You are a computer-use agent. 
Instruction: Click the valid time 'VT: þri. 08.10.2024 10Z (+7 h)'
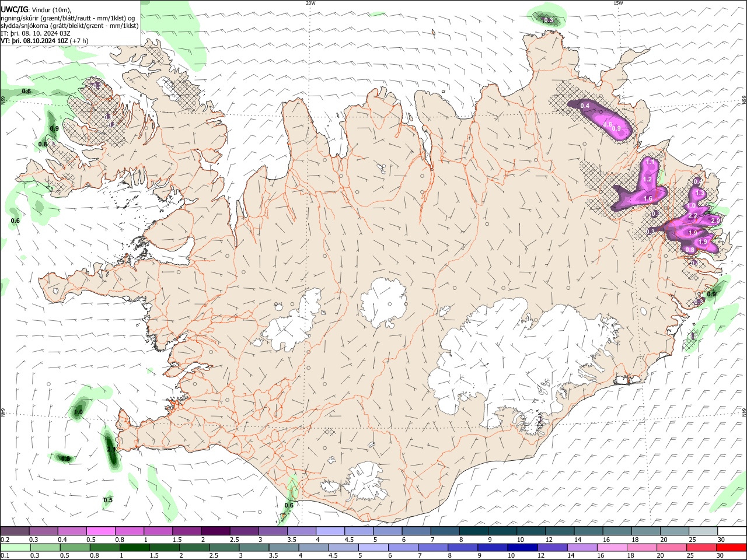click(x=45, y=41)
